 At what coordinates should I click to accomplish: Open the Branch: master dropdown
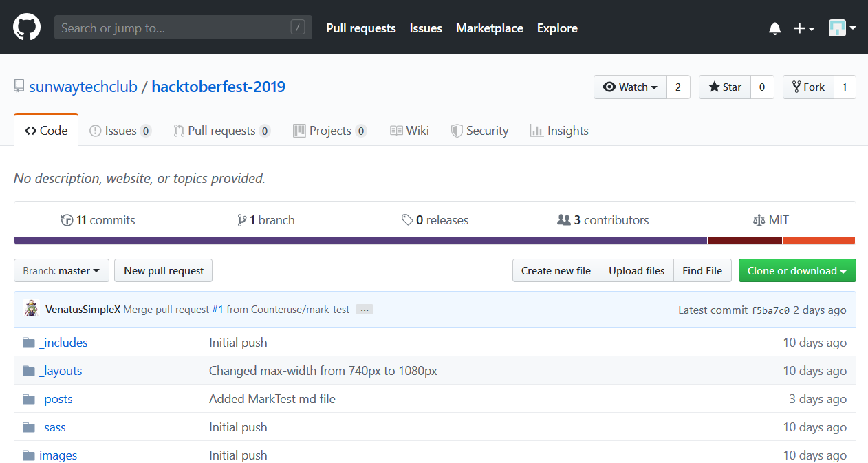61,270
